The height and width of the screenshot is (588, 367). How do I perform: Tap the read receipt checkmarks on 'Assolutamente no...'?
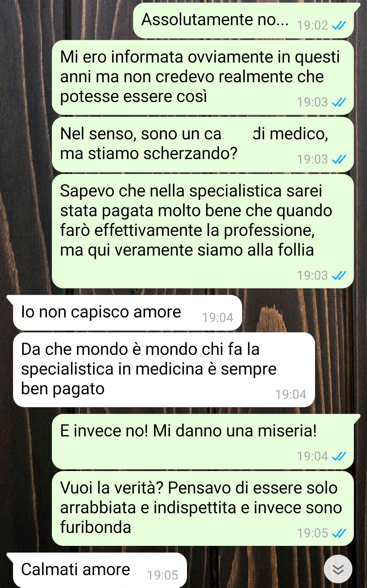339,25
